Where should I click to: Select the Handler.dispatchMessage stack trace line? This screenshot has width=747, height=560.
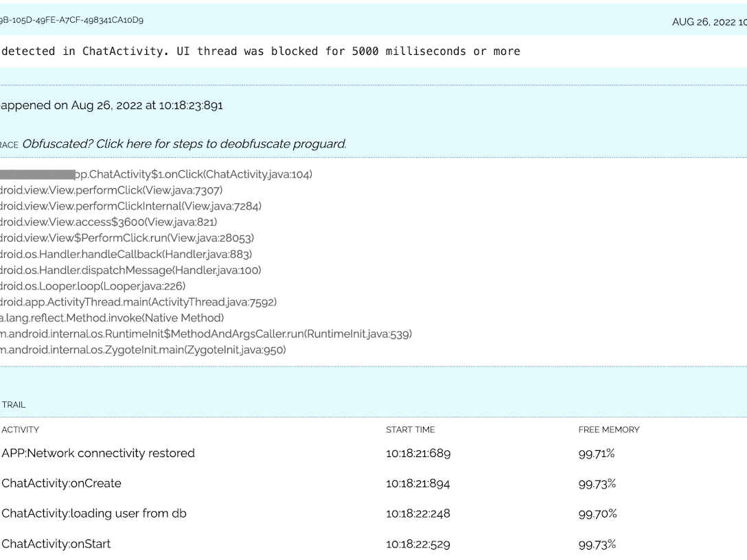coord(130,270)
